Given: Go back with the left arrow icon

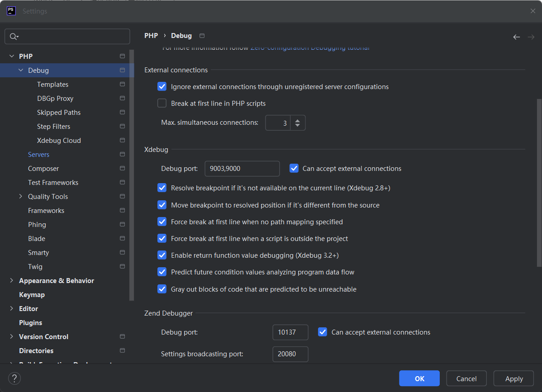Looking at the screenshot, I should point(516,37).
